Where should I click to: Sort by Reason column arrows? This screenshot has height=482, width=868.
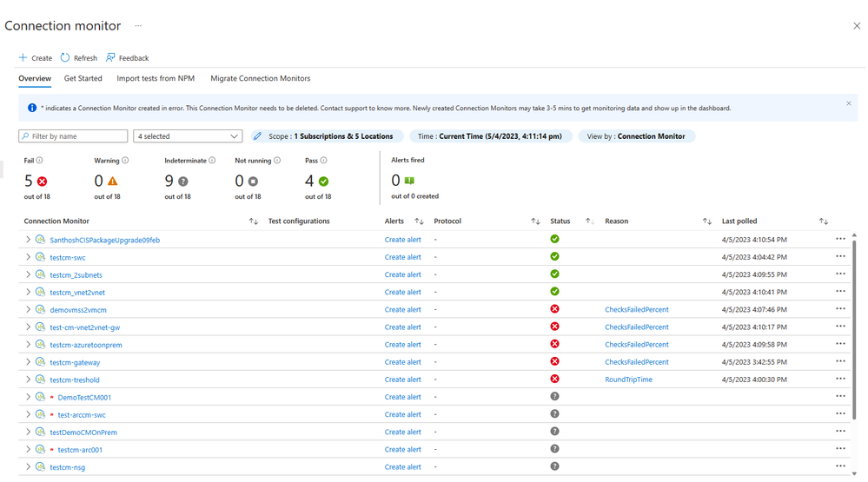tap(707, 221)
